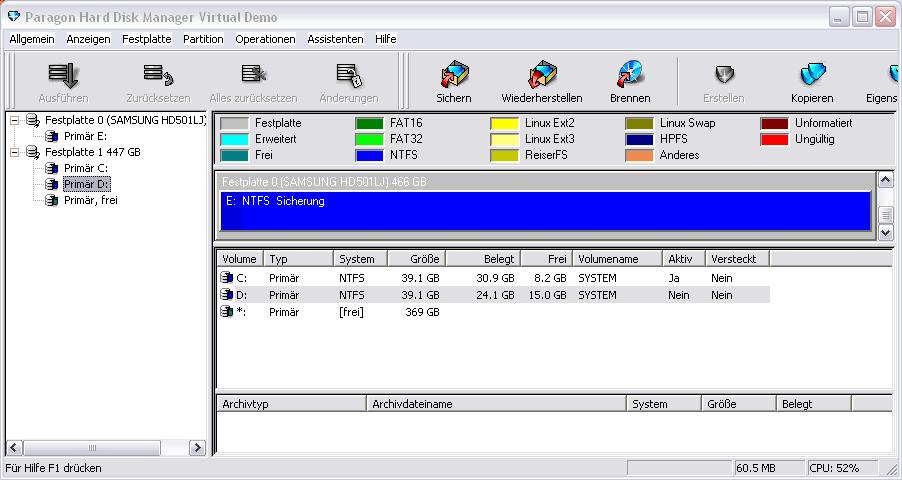Image resolution: width=902 pixels, height=480 pixels.
Task: Click disk map scrollbar down arrow
Action: [x=886, y=233]
